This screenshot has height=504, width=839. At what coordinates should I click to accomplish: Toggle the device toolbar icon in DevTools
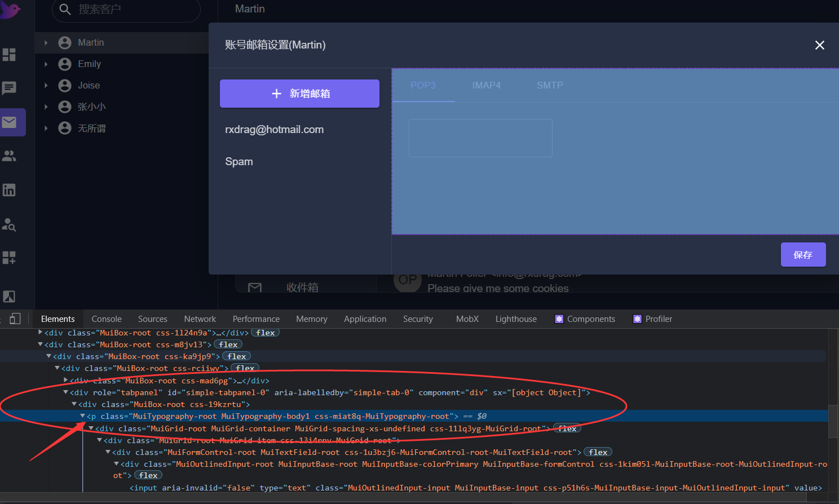pos(16,319)
